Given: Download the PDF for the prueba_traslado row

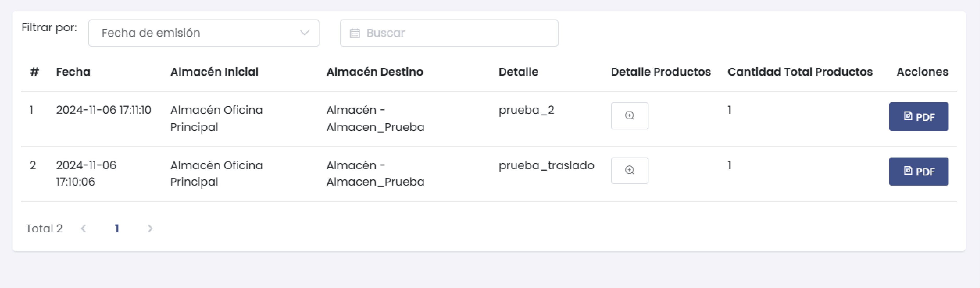Looking at the screenshot, I should (918, 171).
